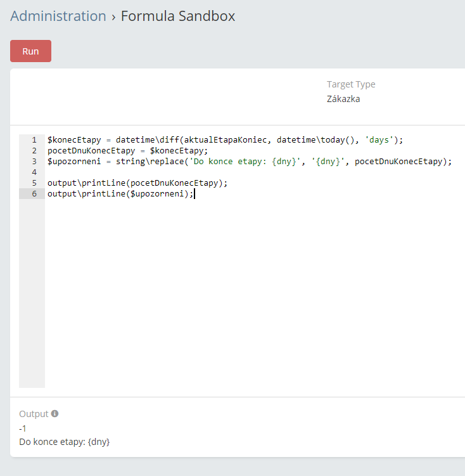Screen dimensions: 465x476
Task: Click line number 1 in editor gutter
Action: coord(34,140)
